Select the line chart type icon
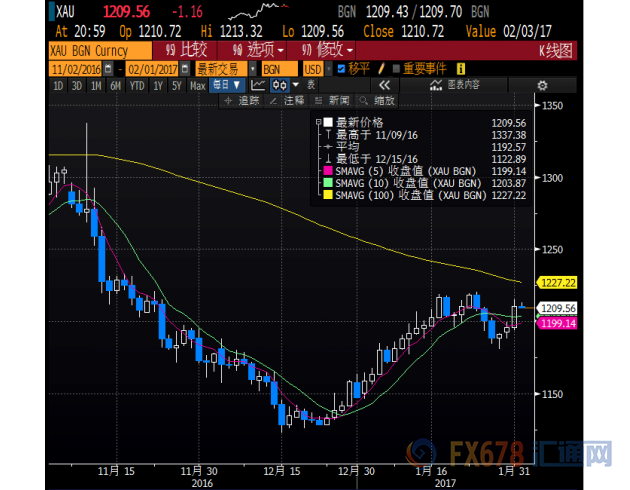 257,86
